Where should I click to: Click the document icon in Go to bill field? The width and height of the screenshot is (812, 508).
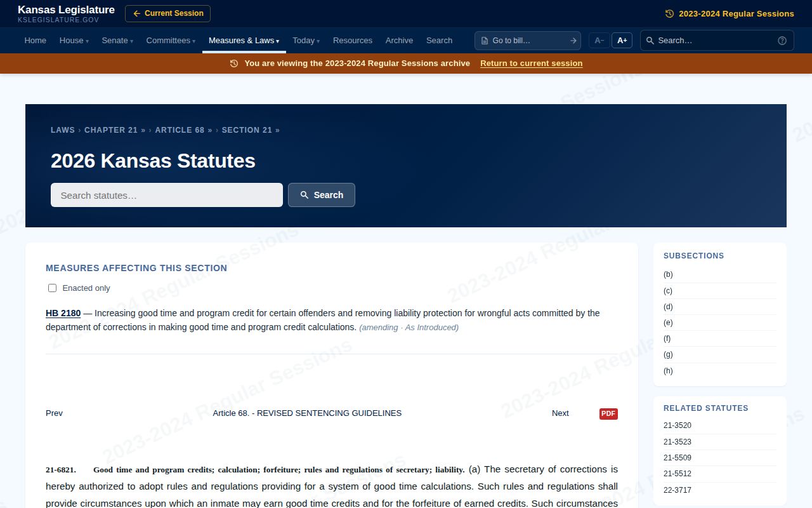(x=485, y=41)
